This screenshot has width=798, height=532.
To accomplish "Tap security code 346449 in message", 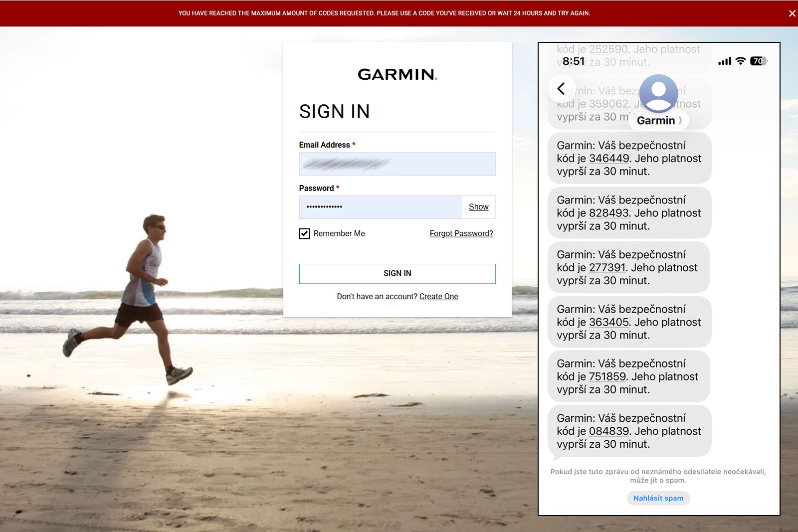I will [608, 159].
